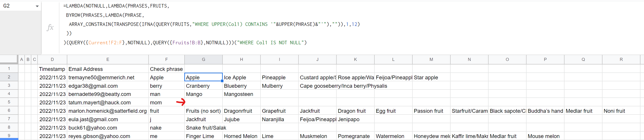Click the 'Check phrase' header cell
The height and width of the screenshot is (140, 644).
166,69
